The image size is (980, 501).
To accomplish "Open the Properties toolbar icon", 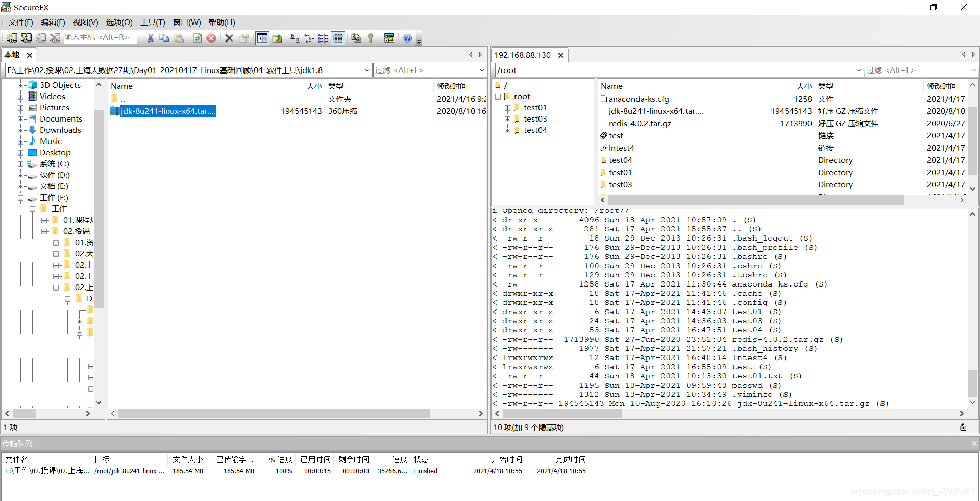I will click(x=244, y=38).
